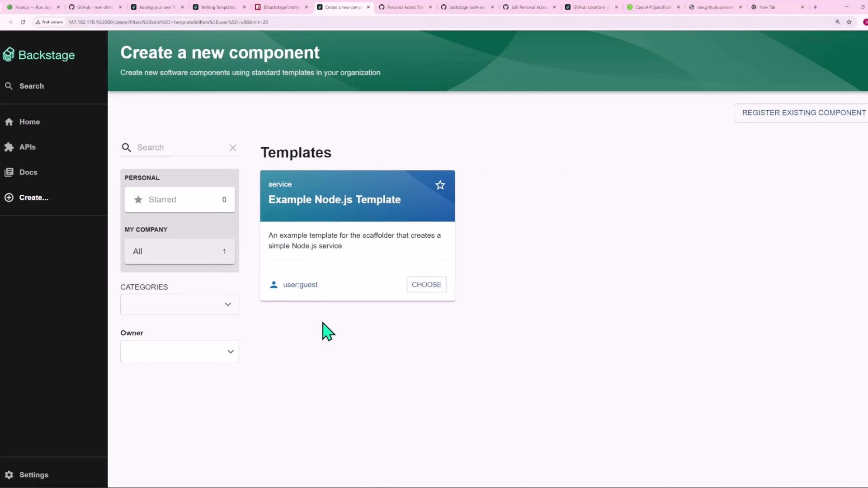868x488 pixels.
Task: Click the Create plus-circle icon
Action: [9, 197]
